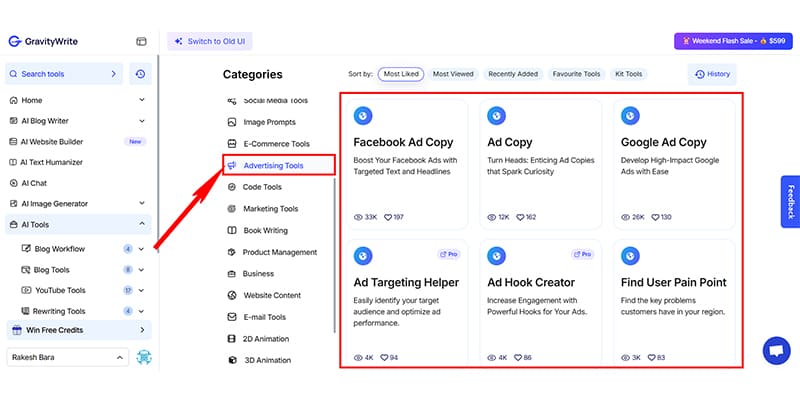The height and width of the screenshot is (400, 800).
Task: Expand YouTube Tools chevron
Action: tap(141, 290)
